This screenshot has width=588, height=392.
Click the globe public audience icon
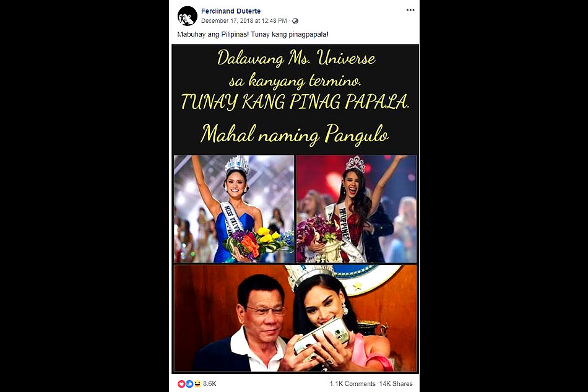295,21
